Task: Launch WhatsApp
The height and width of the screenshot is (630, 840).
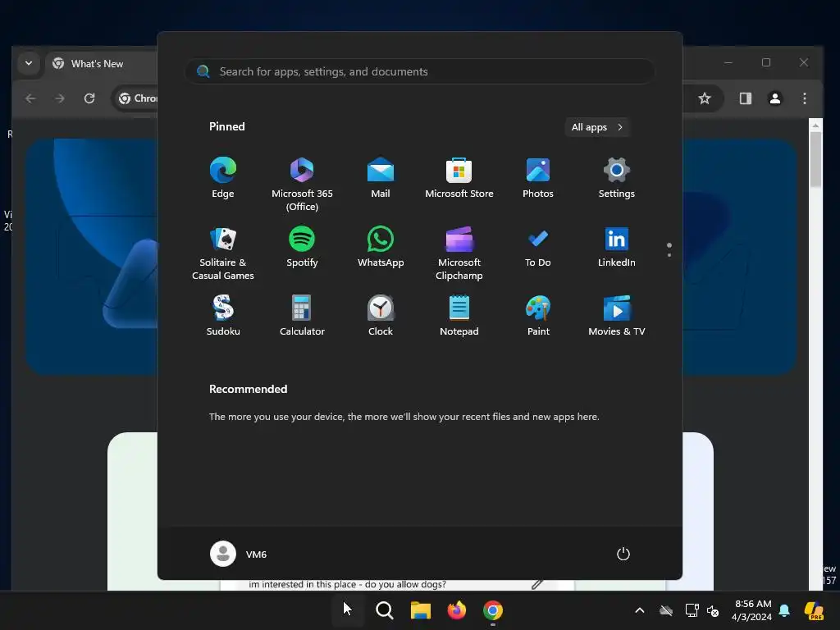Action: [x=381, y=248]
